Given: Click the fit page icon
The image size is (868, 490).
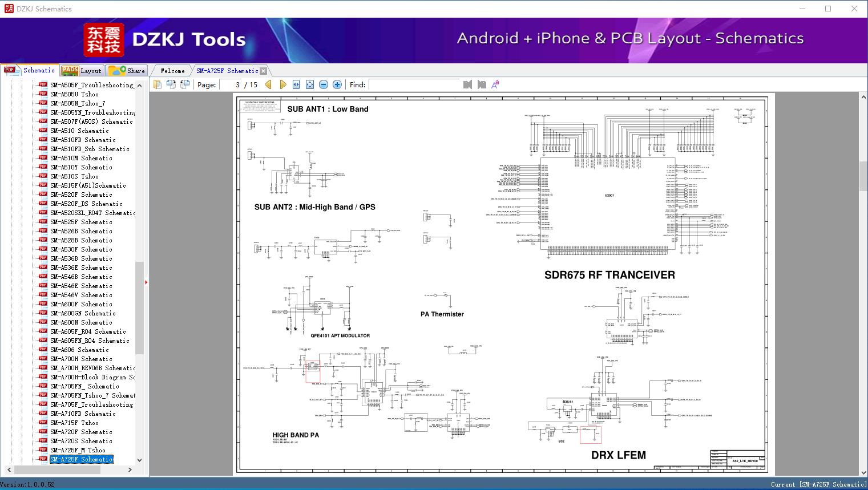Looking at the screenshot, I should click(310, 84).
